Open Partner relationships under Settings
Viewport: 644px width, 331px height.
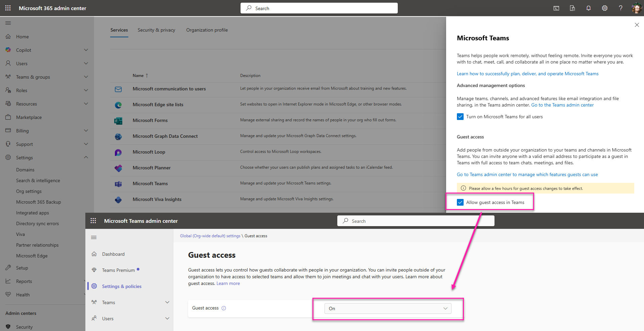point(37,245)
